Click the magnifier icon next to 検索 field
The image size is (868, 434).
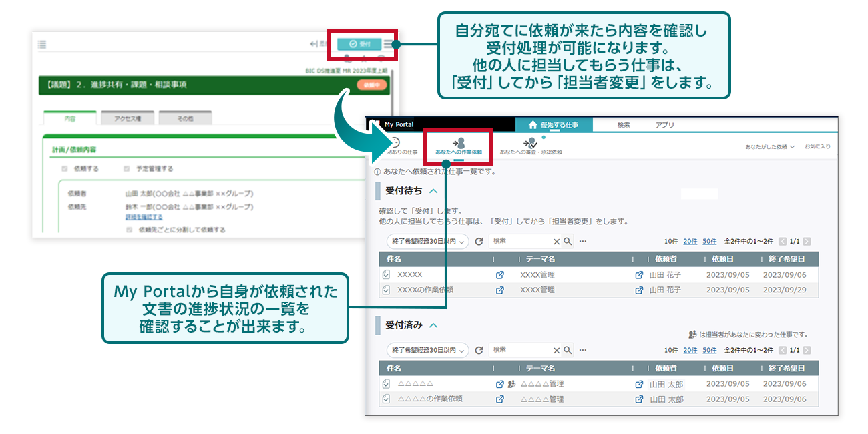pyautogui.click(x=568, y=242)
